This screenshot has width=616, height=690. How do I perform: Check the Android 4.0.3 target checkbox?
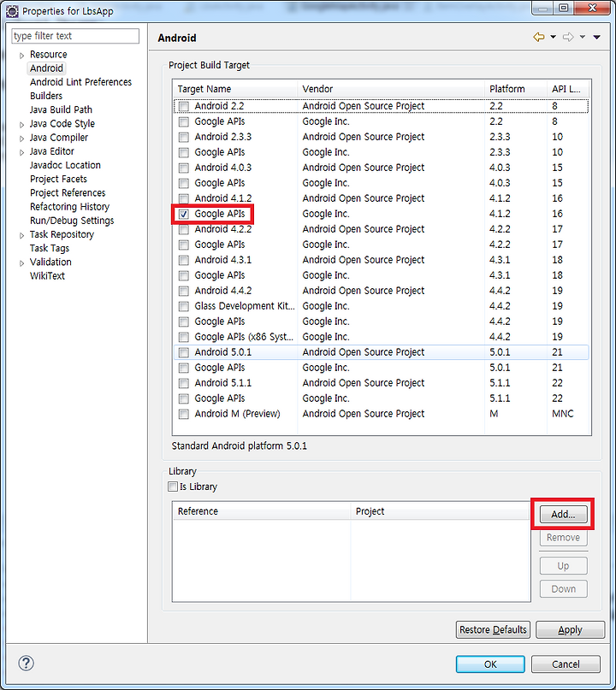coord(184,168)
